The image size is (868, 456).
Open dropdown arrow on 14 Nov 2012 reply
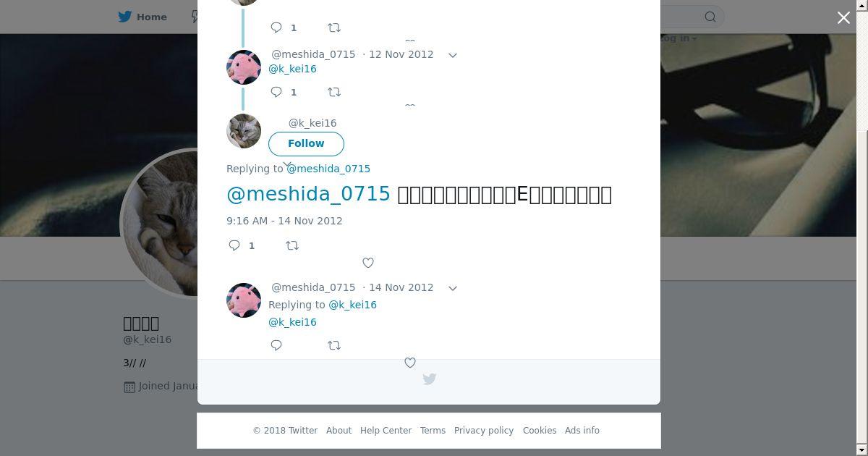coord(453,288)
